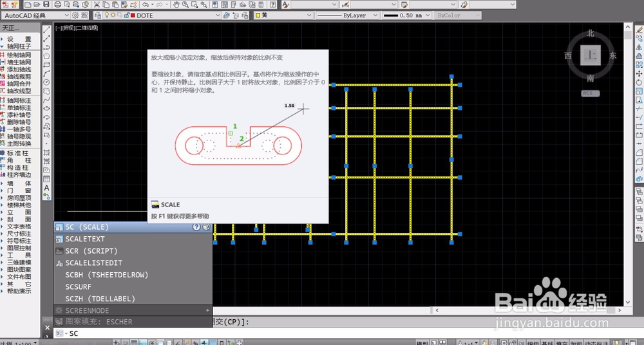Select the Erase tool in the modify toolbar

(x=639, y=30)
